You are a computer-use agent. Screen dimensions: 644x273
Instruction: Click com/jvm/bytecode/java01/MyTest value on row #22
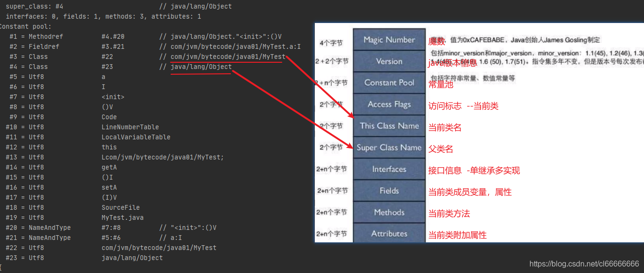[159, 248]
